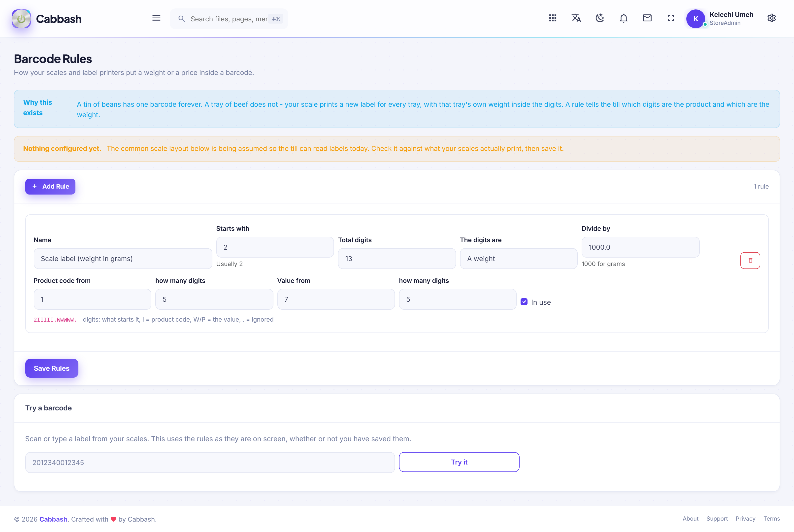Open the apps grid icon

pyautogui.click(x=553, y=18)
